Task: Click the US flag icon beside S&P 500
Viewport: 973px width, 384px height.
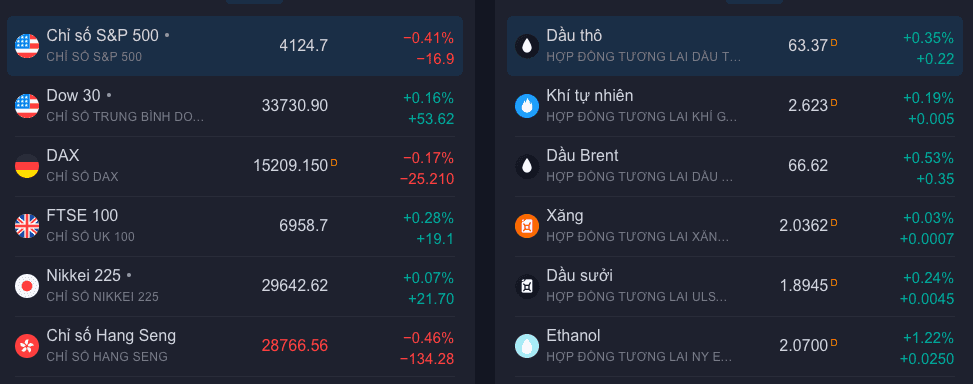Action: 27,46
